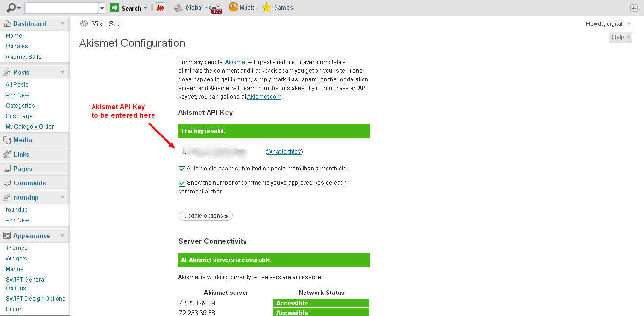Follow the 'What is this?' link

coord(284,152)
